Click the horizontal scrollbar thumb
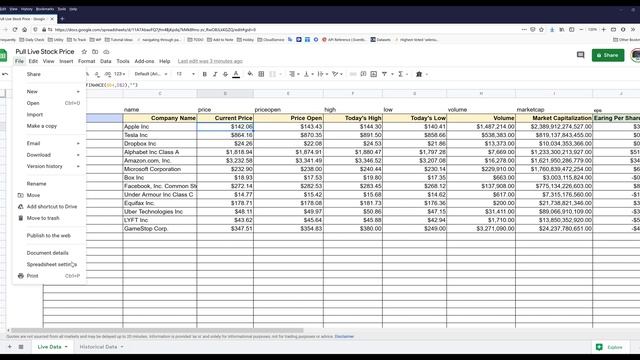The height and width of the screenshot is (360, 640). [157, 331]
